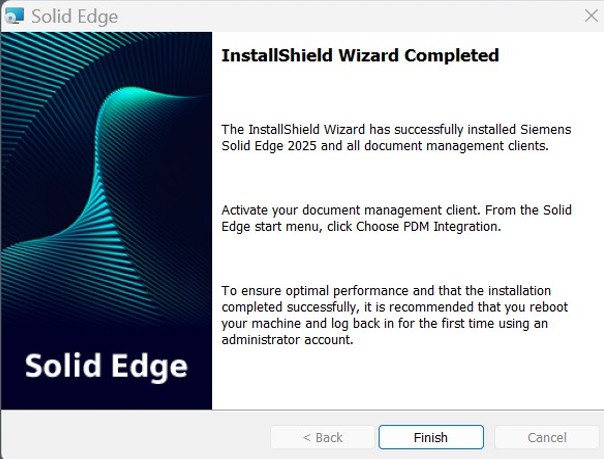
Task: Click the words 'administrator account'
Action: click(x=287, y=340)
